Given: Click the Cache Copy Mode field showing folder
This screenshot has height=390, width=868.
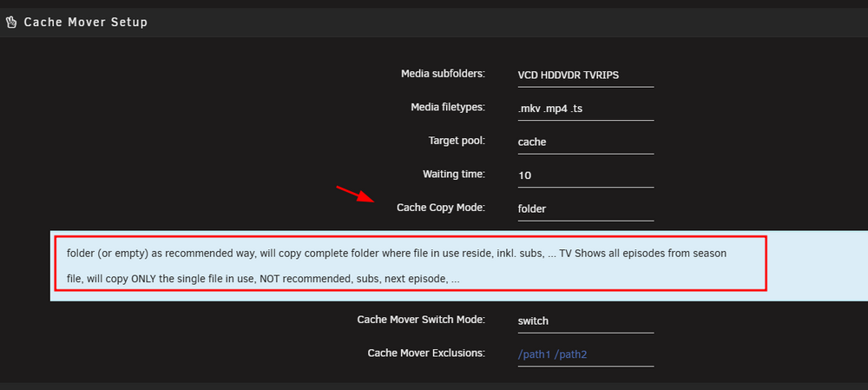Looking at the screenshot, I should (x=586, y=208).
